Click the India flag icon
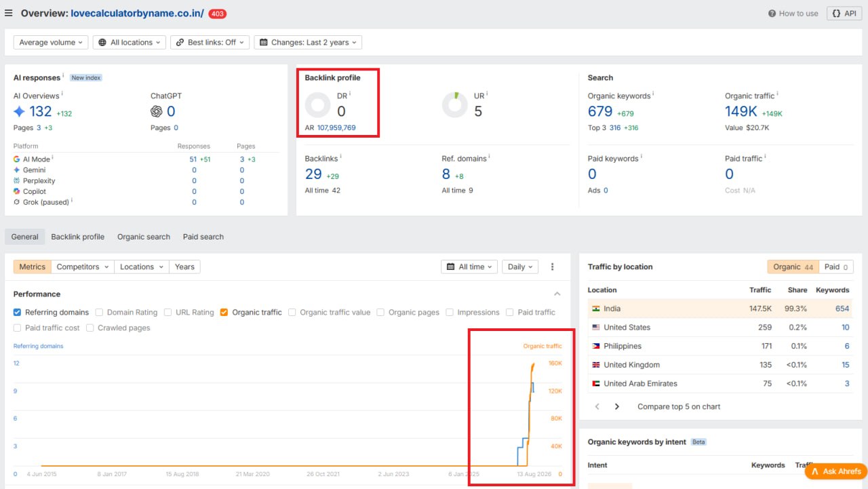Image resolution: width=868 pixels, height=489 pixels. [596, 309]
